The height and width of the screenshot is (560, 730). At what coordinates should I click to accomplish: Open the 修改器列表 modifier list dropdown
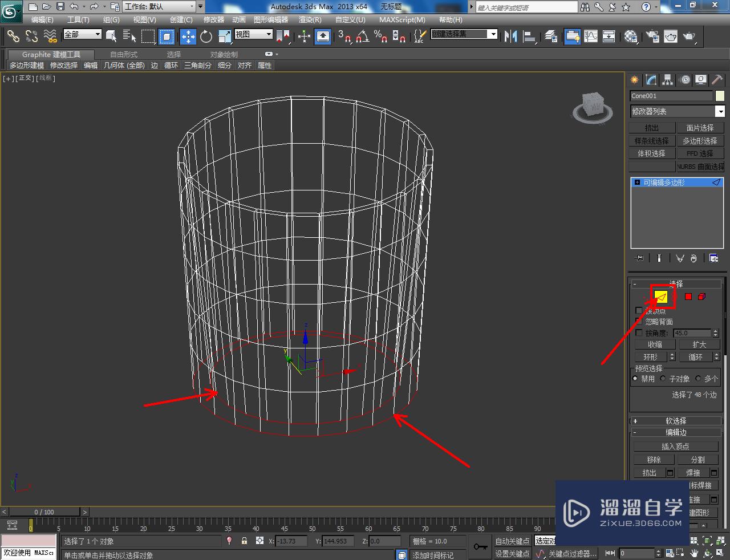pyautogui.click(x=678, y=111)
